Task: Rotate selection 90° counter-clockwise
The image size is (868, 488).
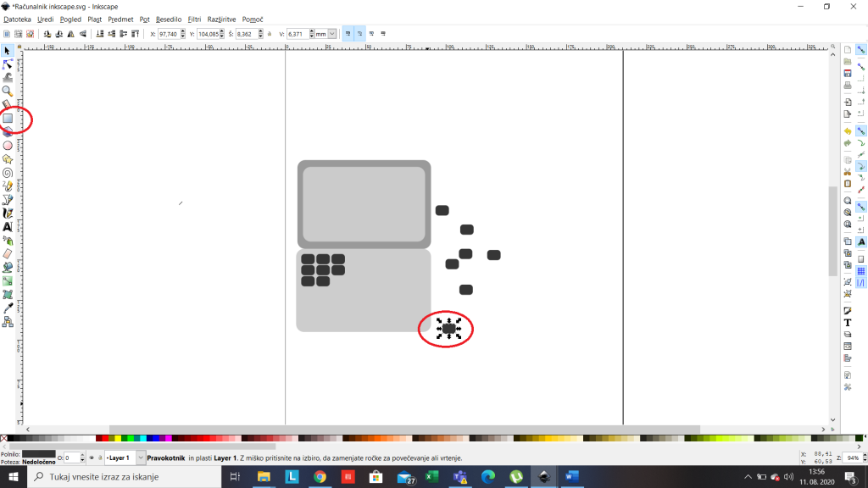Action: (x=47, y=34)
